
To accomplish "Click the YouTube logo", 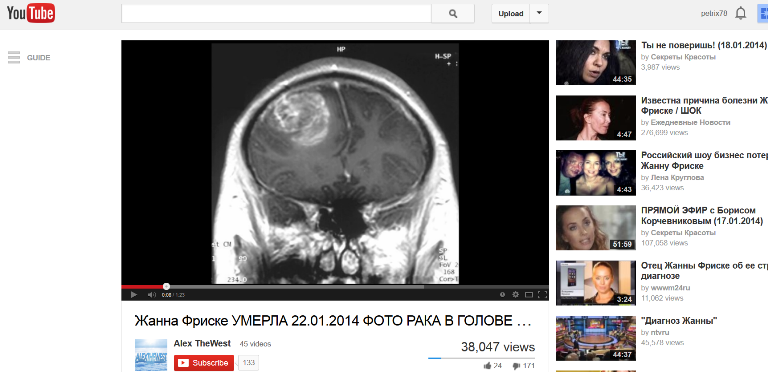I will [31, 13].
